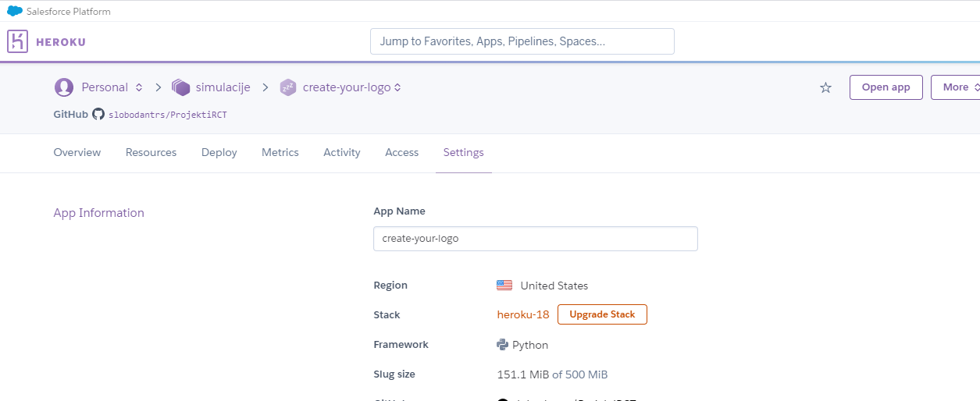Viewport: 980px width, 401px height.
Task: Select the Settings tab
Action: click(464, 152)
